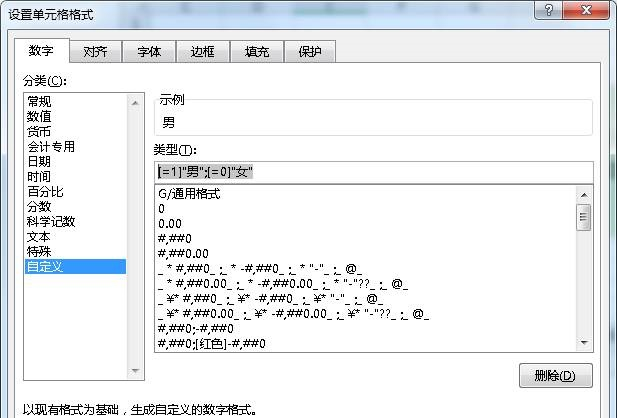Select format #,##0;[红色]-#,##0
Viewport: 617px width, 418px height.
click(365, 343)
